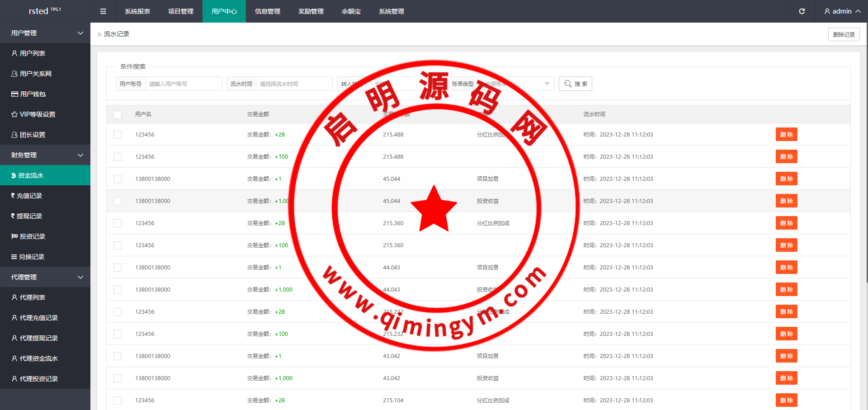
Task: Open VIP等级设置 star icon item
Action: click(x=14, y=114)
